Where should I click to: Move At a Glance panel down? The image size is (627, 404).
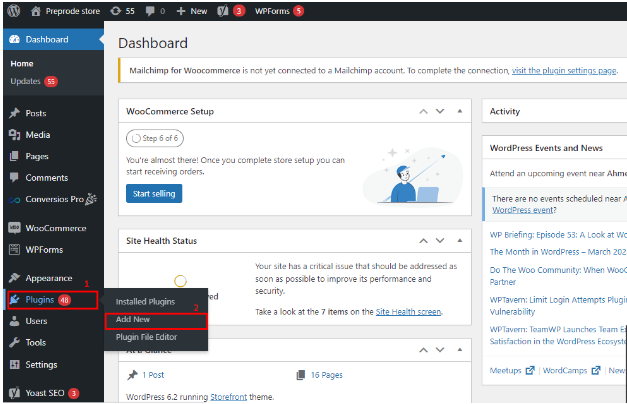point(440,350)
